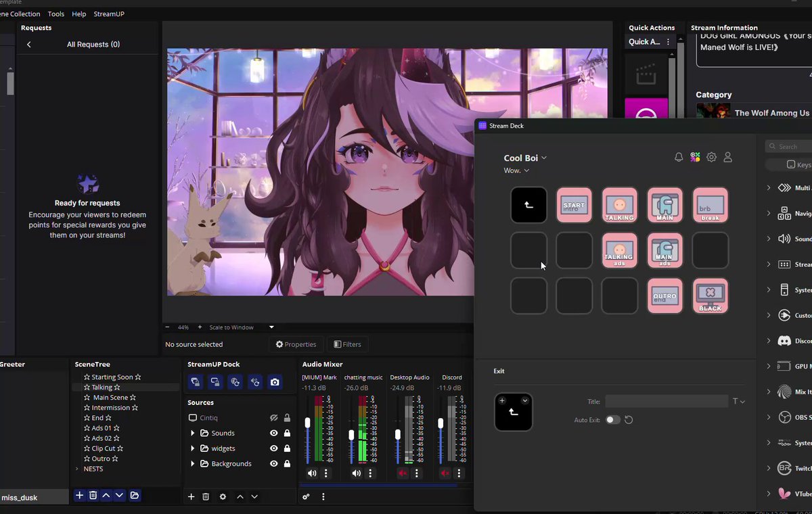Open the title font options dropdown
Viewport: 812px width, 514px height.
point(739,401)
